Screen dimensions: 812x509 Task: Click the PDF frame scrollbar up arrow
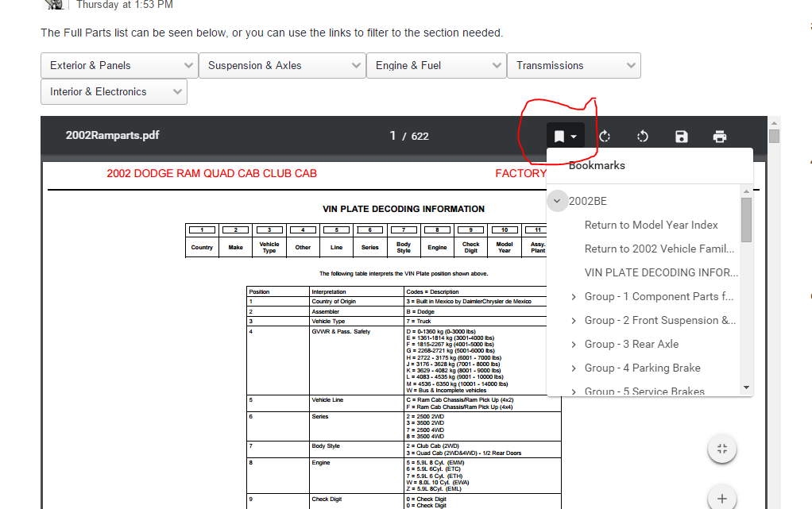pos(774,123)
